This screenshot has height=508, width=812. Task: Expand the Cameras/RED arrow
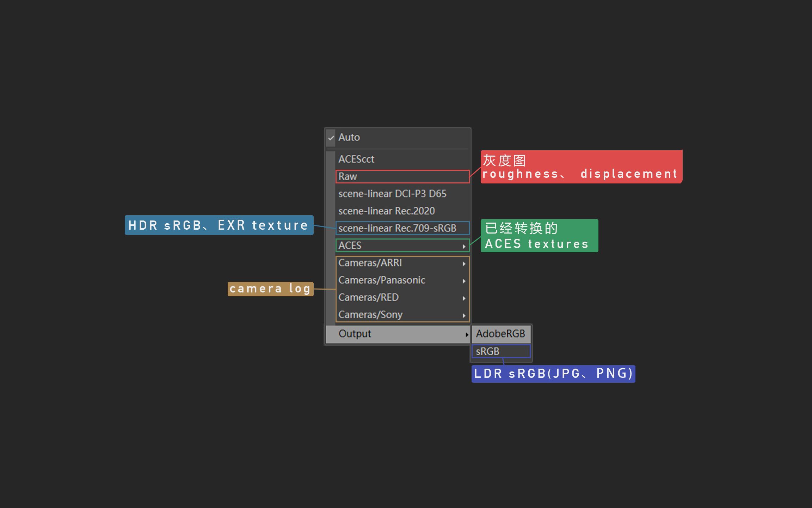tap(464, 298)
